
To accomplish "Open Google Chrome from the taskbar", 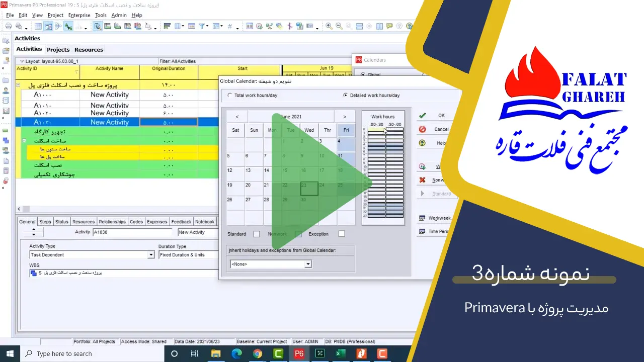I will pos(258,353).
